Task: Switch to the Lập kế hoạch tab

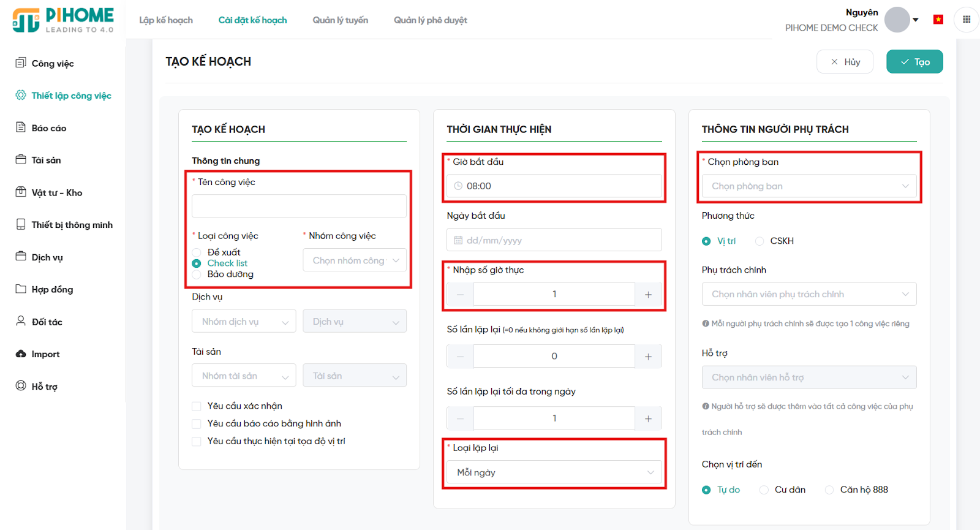Action: pos(166,20)
